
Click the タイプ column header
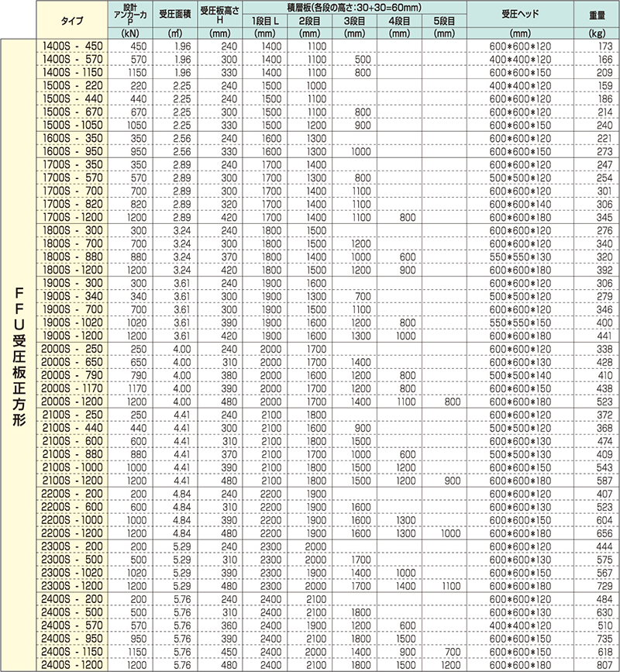(x=72, y=21)
